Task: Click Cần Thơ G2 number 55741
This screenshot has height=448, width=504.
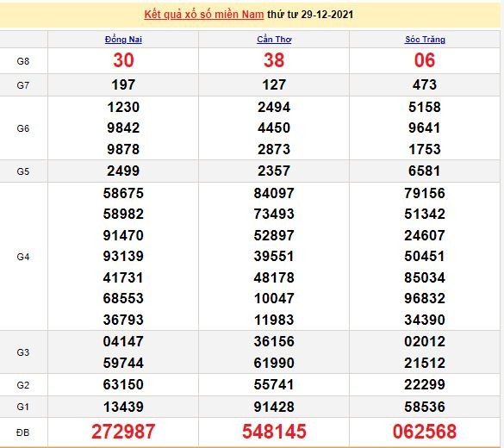Action: [x=274, y=385]
